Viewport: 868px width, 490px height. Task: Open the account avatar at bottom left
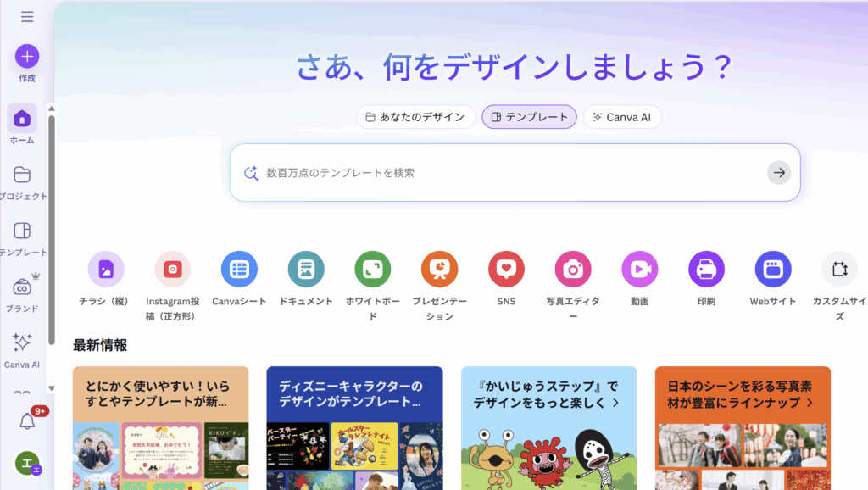[26, 463]
